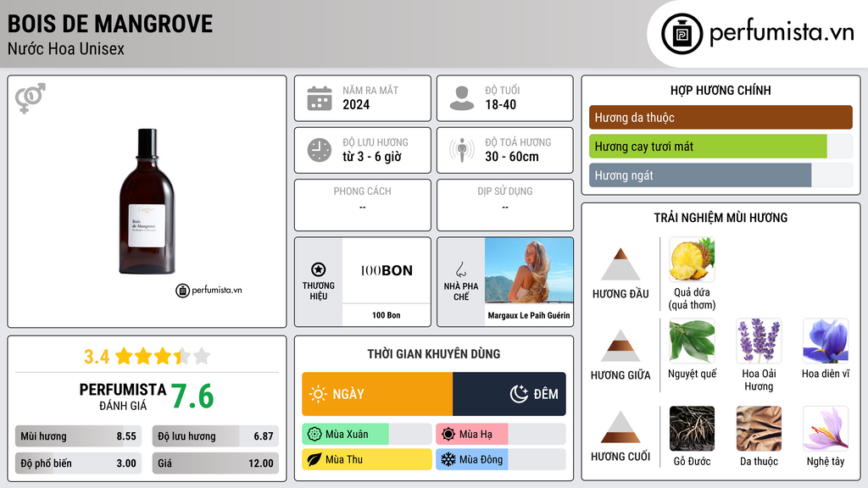Click the Ngày daytime bar segment
The height and width of the screenshot is (488, 868).
[x=377, y=394]
